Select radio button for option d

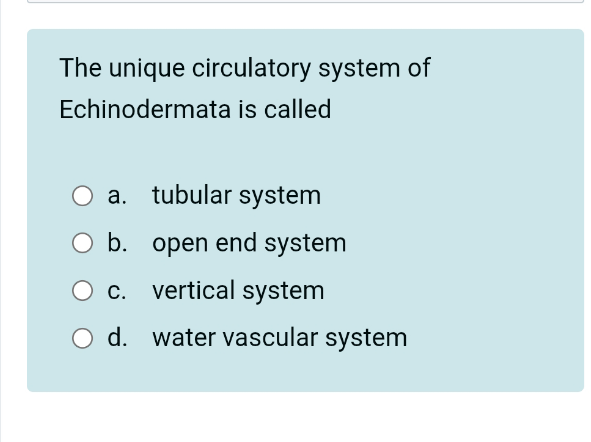pyautogui.click(x=82, y=338)
